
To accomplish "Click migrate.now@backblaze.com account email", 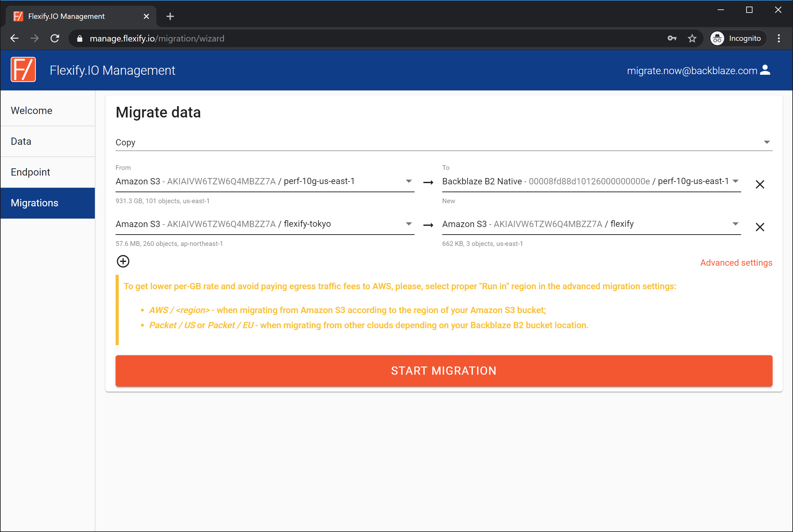I will (x=692, y=70).
